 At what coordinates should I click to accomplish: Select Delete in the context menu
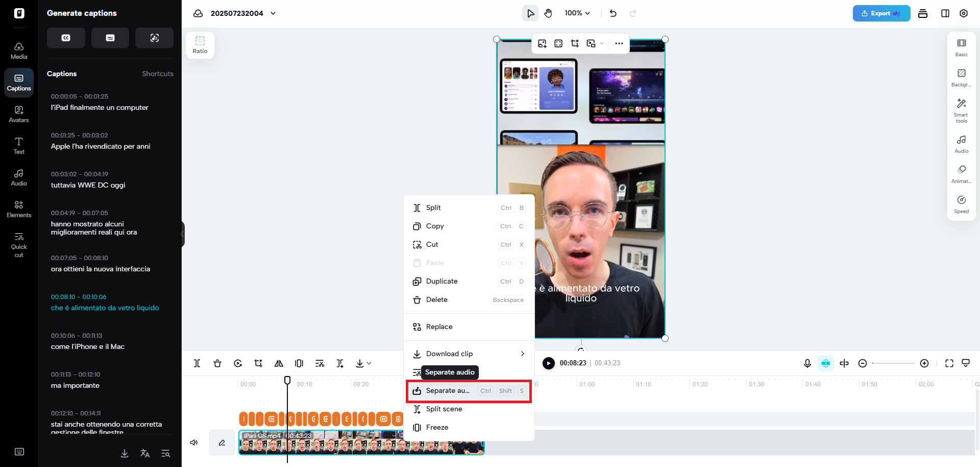pos(469,299)
